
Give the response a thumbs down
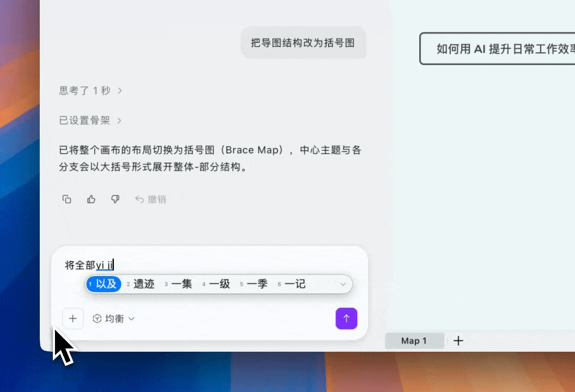pos(115,199)
